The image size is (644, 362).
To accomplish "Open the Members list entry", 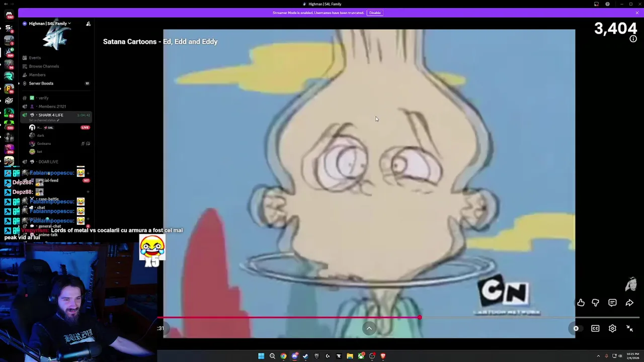I will coord(37,75).
